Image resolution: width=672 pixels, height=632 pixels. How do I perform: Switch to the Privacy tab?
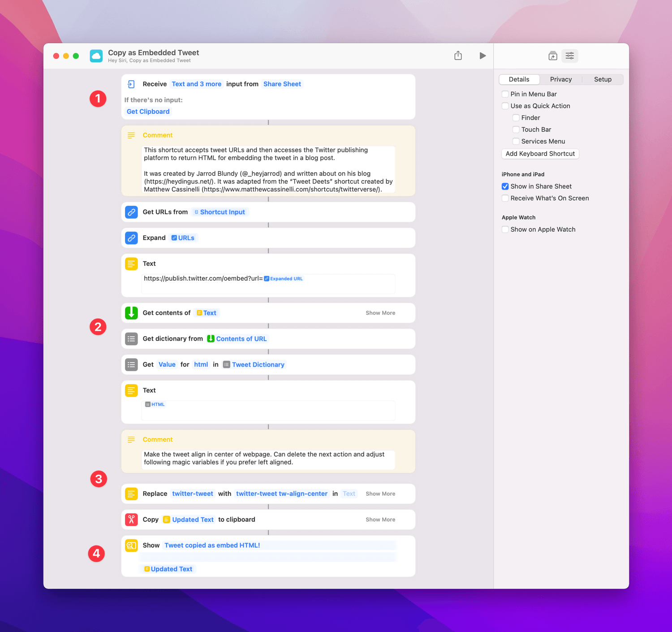point(561,79)
